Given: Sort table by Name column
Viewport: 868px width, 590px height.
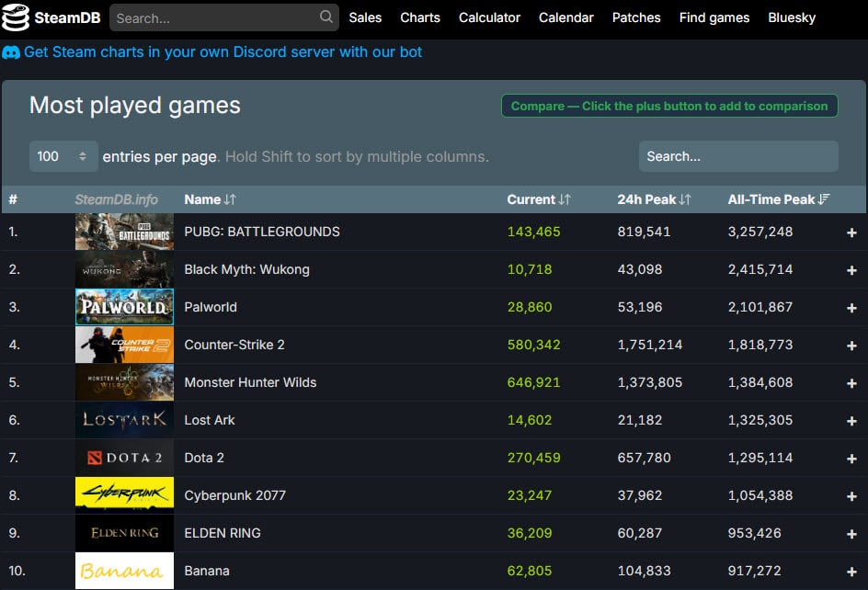Looking at the screenshot, I should click(x=210, y=199).
